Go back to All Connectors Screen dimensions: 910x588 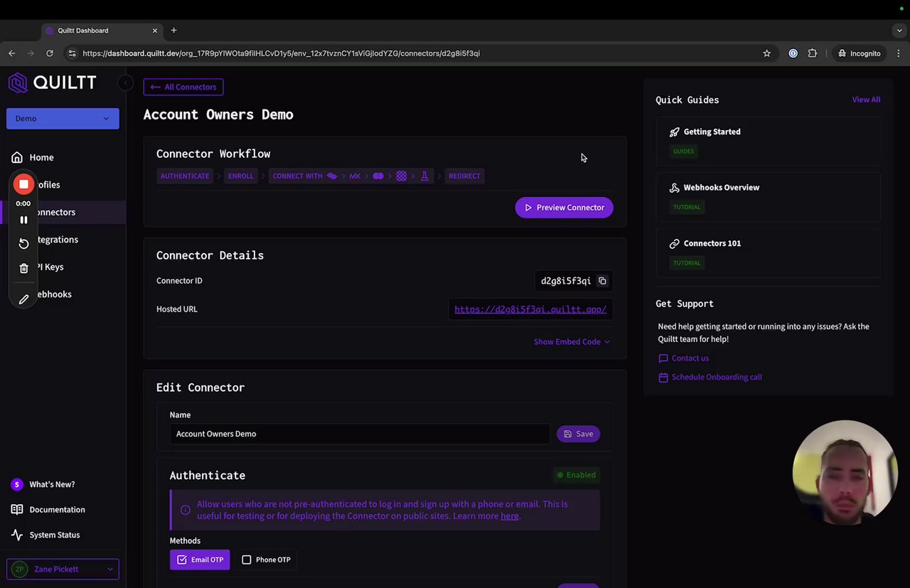pyautogui.click(x=183, y=87)
